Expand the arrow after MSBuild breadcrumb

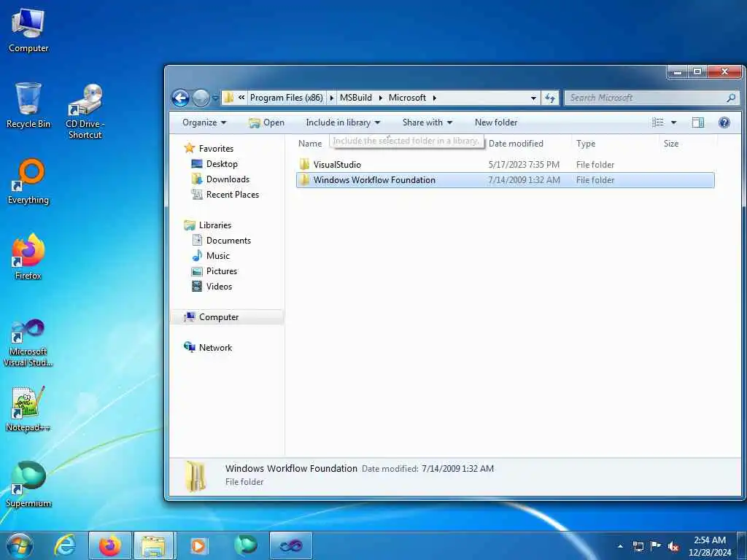click(380, 98)
